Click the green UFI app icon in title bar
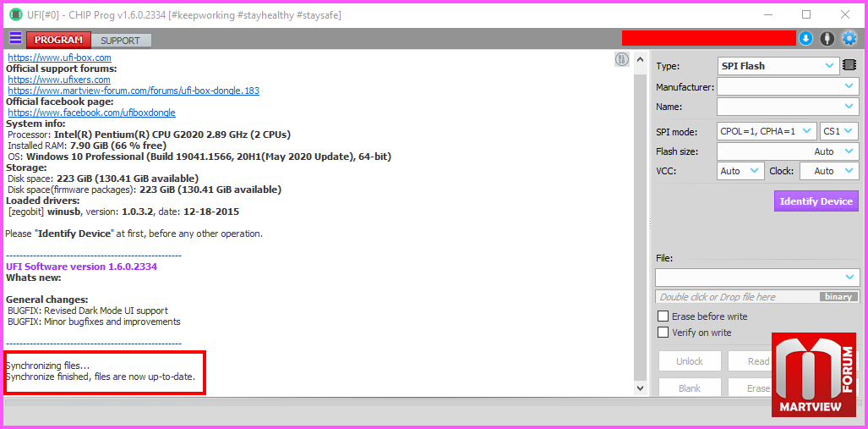 click(x=15, y=15)
